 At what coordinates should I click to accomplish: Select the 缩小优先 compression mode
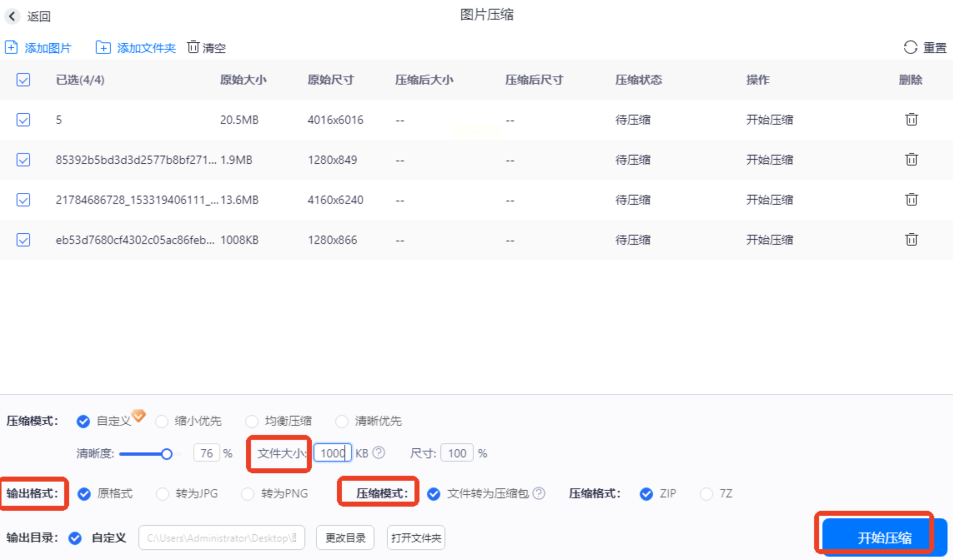(162, 421)
